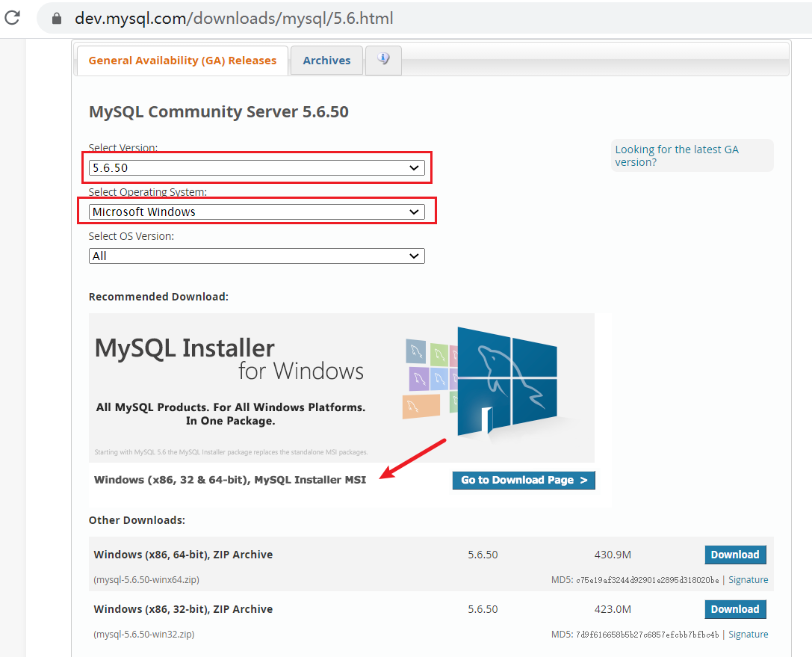Image resolution: width=812 pixels, height=657 pixels.
Task: Switch to General Availability (GA) Releases tab
Action: point(182,61)
